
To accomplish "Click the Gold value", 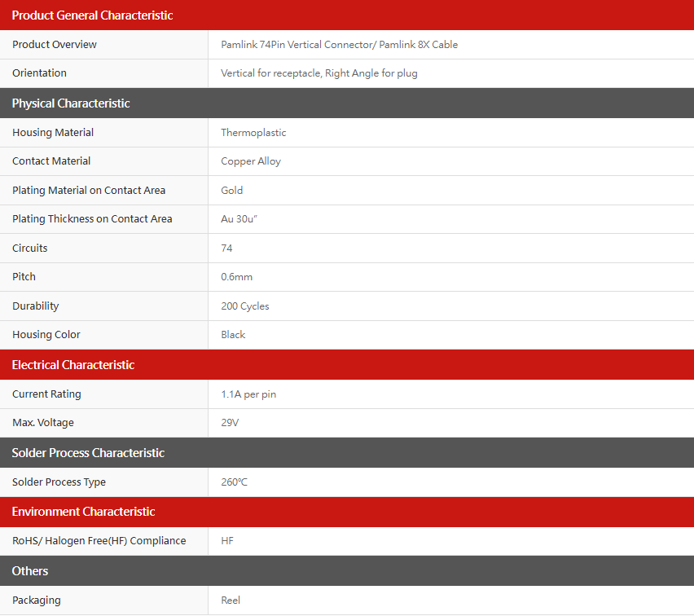I will [x=231, y=191].
